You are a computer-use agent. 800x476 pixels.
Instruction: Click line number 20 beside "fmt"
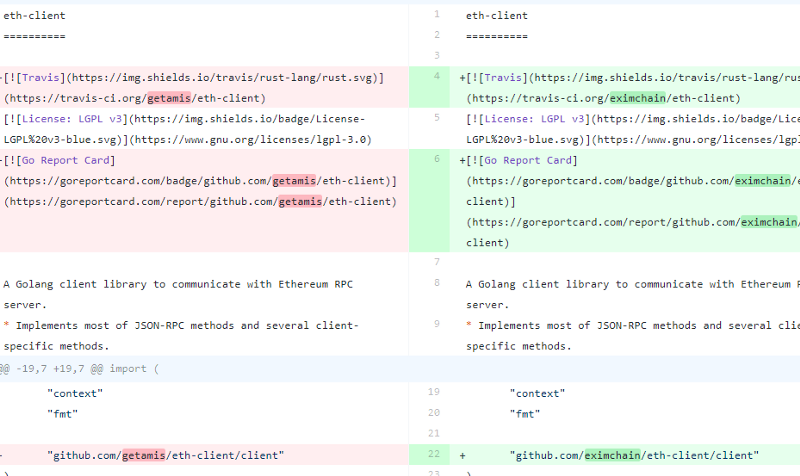click(434, 412)
